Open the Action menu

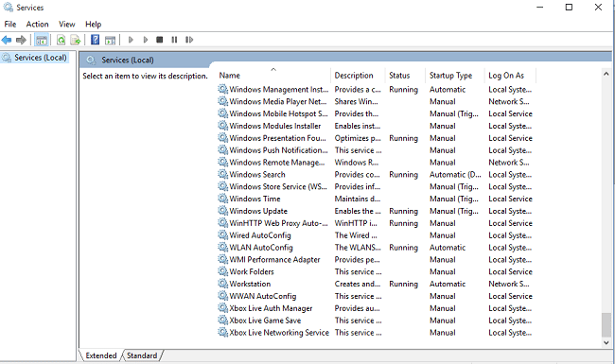pos(37,25)
